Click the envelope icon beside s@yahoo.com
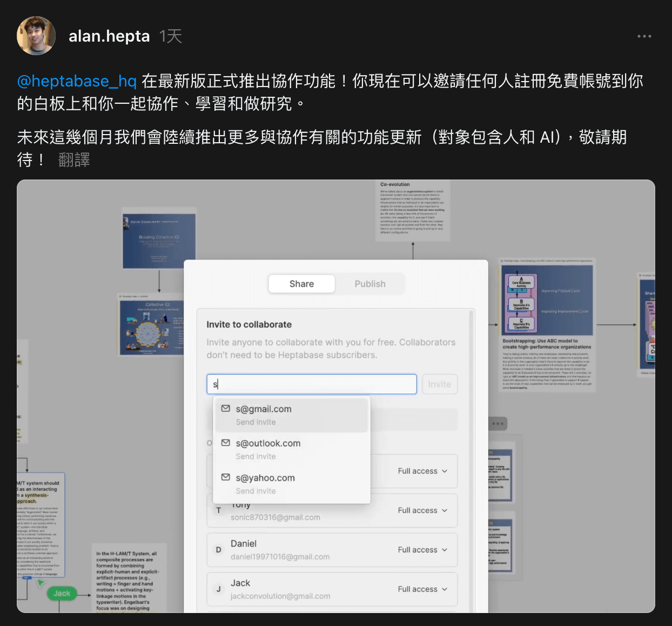The height and width of the screenshot is (626, 672). tap(226, 477)
